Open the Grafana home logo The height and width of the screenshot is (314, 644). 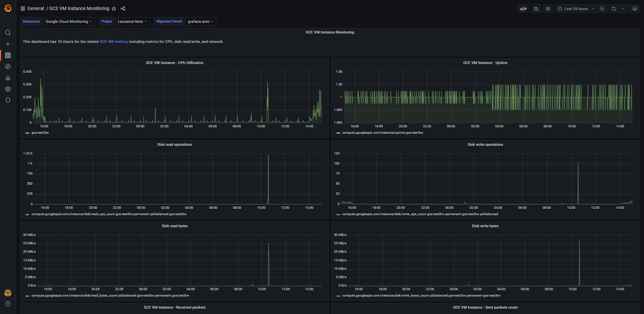coord(8,8)
